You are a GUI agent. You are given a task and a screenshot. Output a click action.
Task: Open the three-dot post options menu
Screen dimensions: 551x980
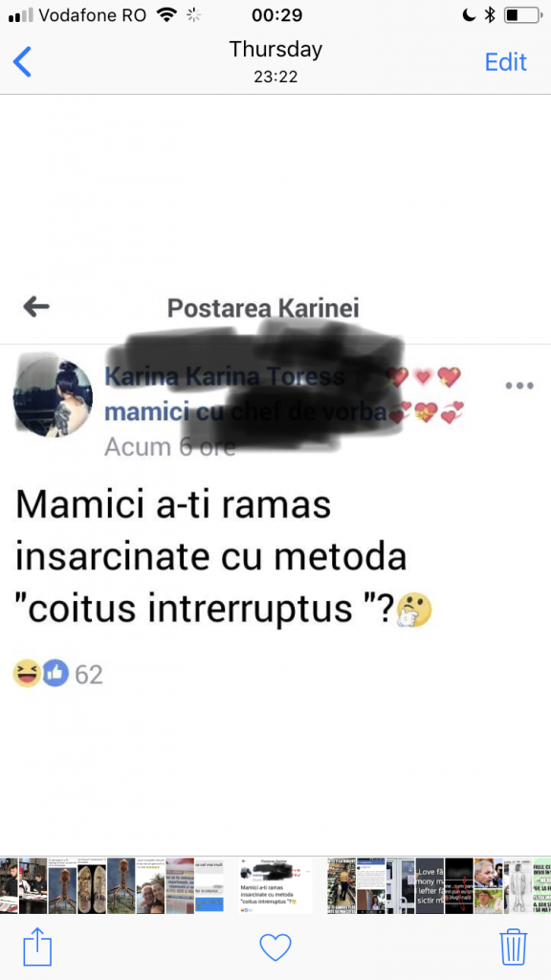tap(519, 386)
